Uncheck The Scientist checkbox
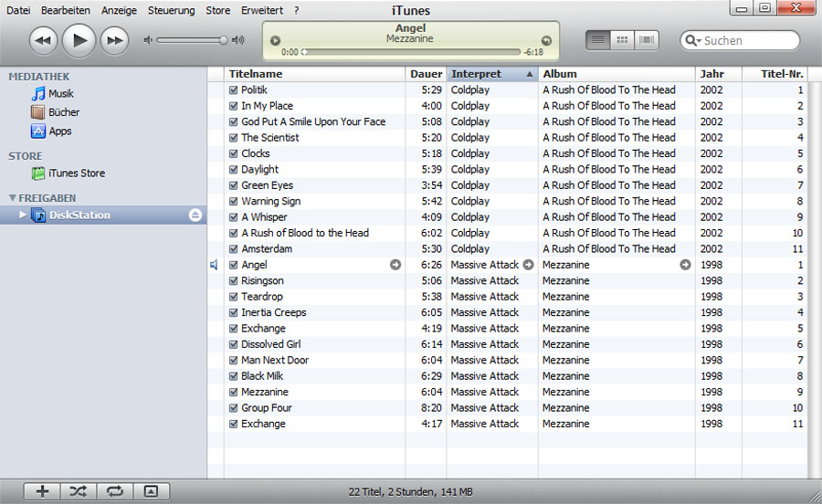The width and height of the screenshot is (822, 504). (233, 138)
